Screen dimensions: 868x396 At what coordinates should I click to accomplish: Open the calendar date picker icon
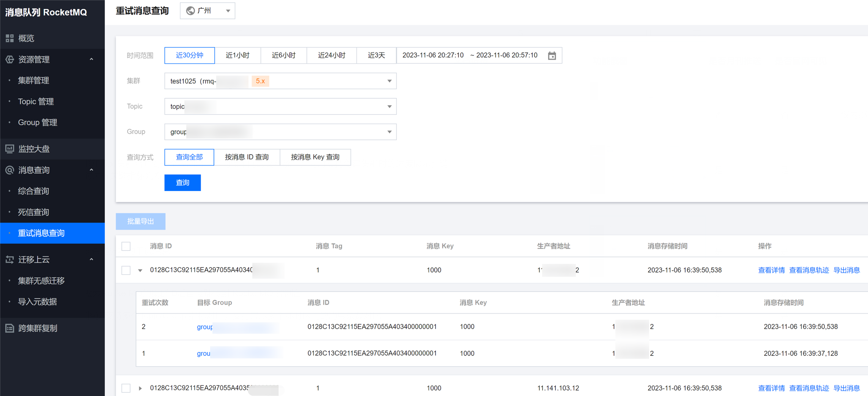tap(552, 55)
